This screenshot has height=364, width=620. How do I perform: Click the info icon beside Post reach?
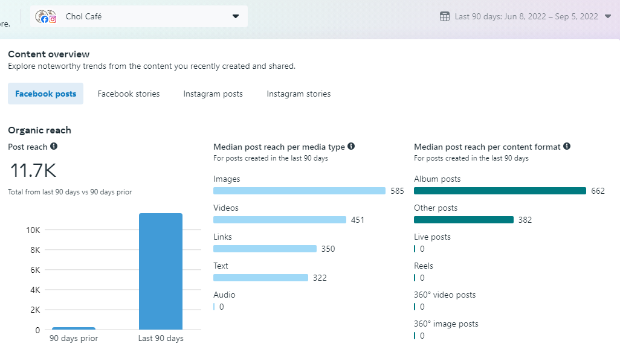[x=54, y=147]
